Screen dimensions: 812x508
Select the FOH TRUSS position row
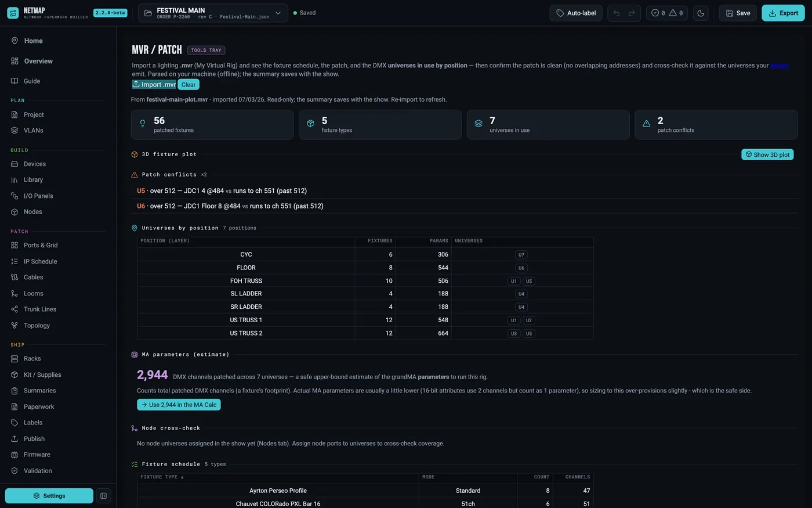[x=365, y=281]
